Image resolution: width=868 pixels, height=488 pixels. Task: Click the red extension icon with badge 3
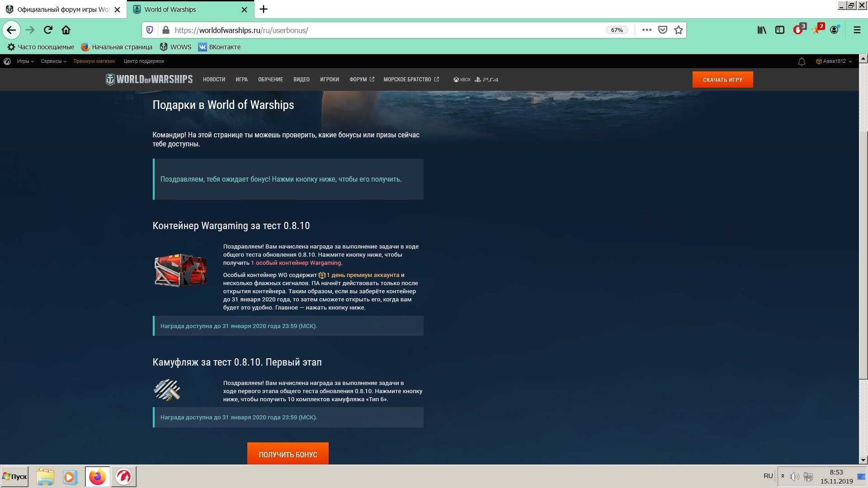tap(798, 30)
